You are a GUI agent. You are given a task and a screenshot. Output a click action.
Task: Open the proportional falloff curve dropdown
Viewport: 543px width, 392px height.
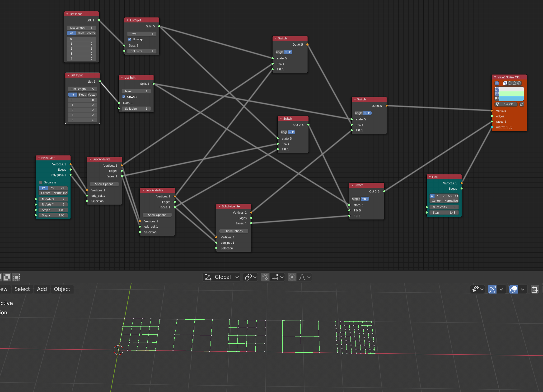coord(305,277)
